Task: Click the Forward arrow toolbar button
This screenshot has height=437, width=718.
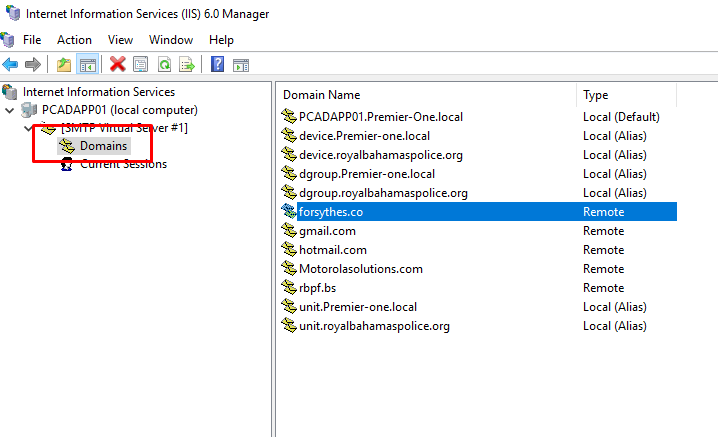Action: coord(33,65)
